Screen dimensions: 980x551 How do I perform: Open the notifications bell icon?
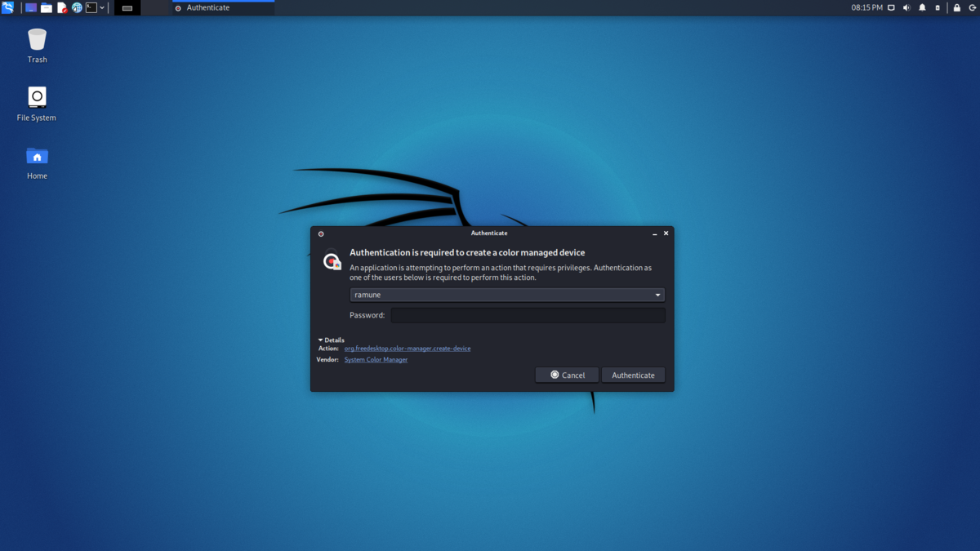tap(922, 7)
